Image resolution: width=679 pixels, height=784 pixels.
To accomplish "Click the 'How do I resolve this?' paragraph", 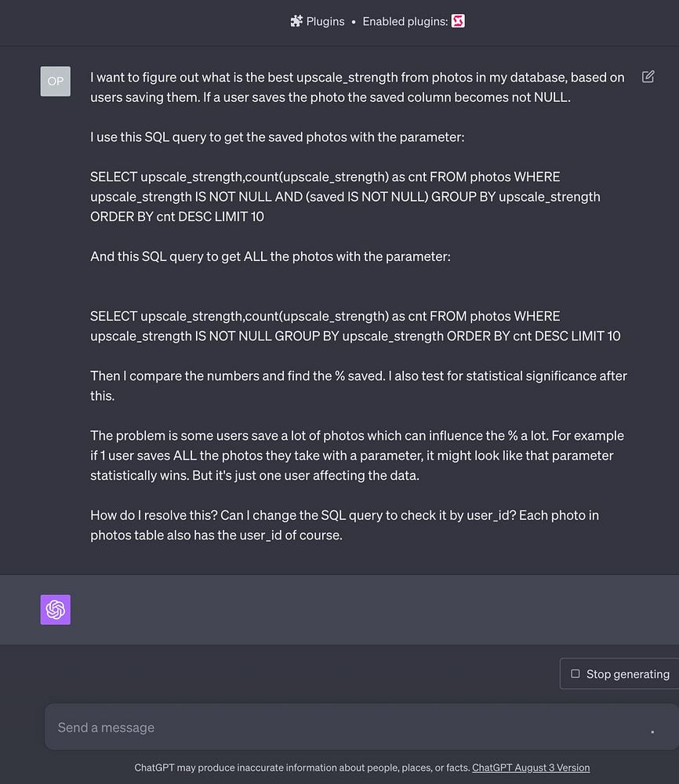I will pos(344,525).
